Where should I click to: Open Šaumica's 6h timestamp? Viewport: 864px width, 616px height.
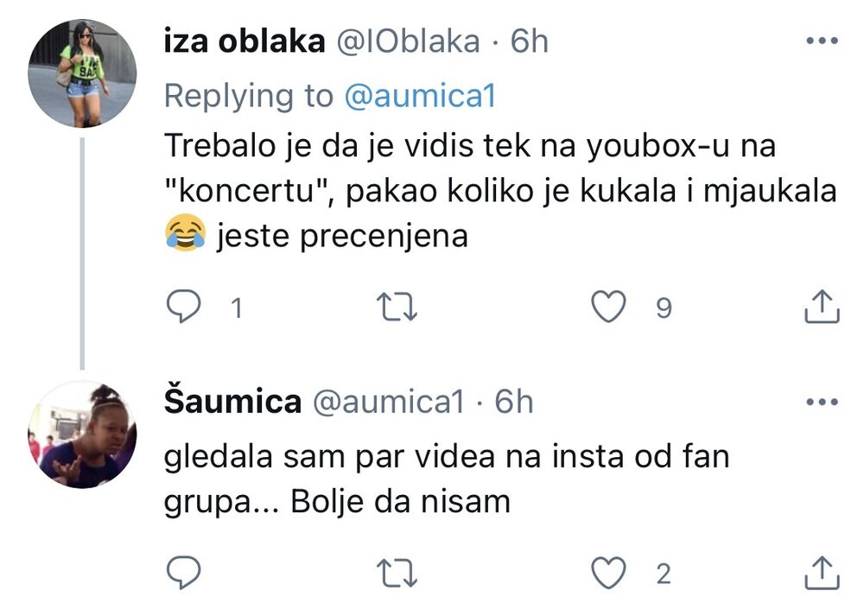[x=514, y=402]
